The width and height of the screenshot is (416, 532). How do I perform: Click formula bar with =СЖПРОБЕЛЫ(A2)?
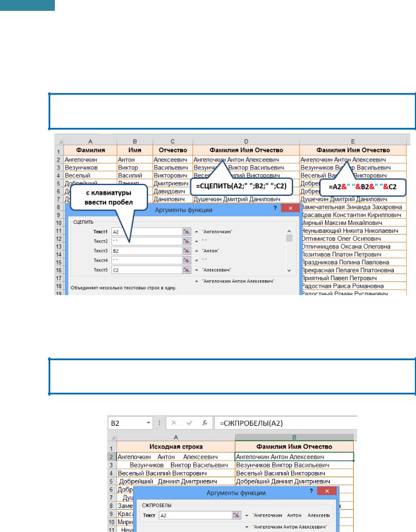click(286, 423)
